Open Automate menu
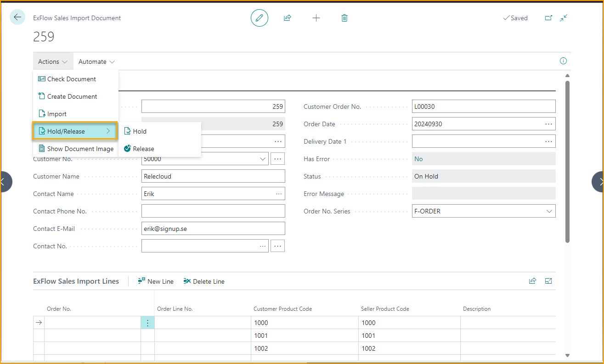The image size is (604, 364). click(x=96, y=62)
